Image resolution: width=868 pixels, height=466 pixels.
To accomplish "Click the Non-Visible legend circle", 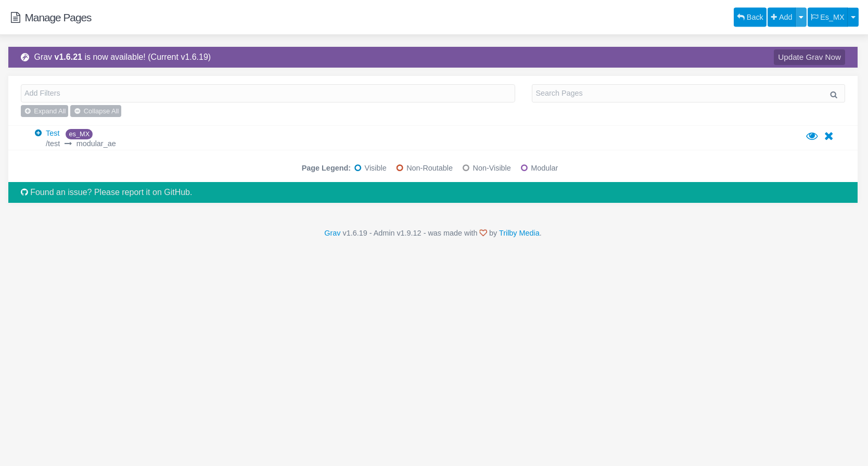I will [x=466, y=168].
